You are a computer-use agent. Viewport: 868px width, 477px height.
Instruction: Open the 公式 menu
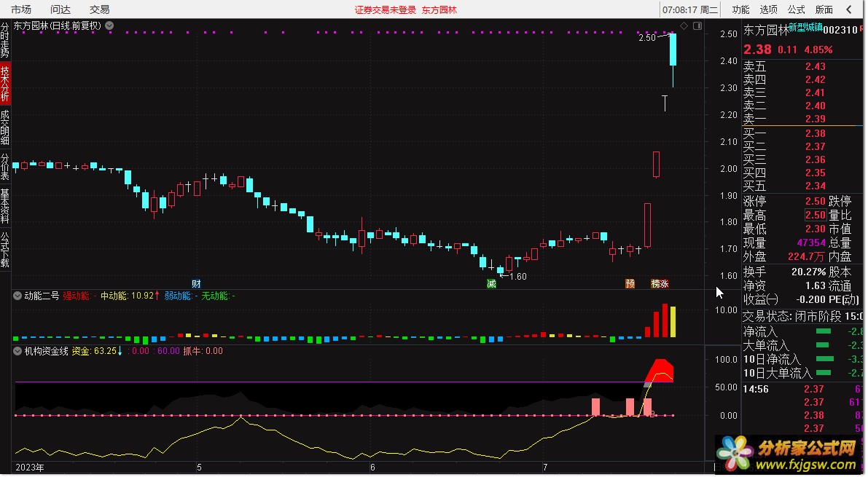796,9
